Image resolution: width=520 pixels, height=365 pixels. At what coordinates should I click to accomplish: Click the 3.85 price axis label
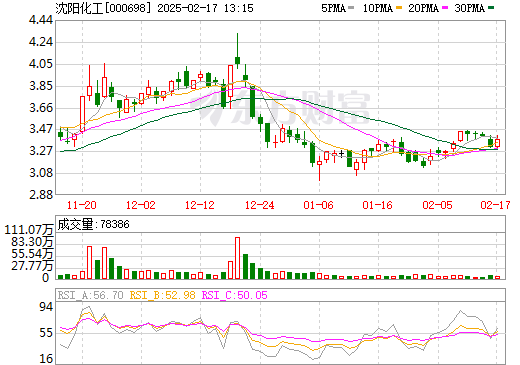coord(41,86)
